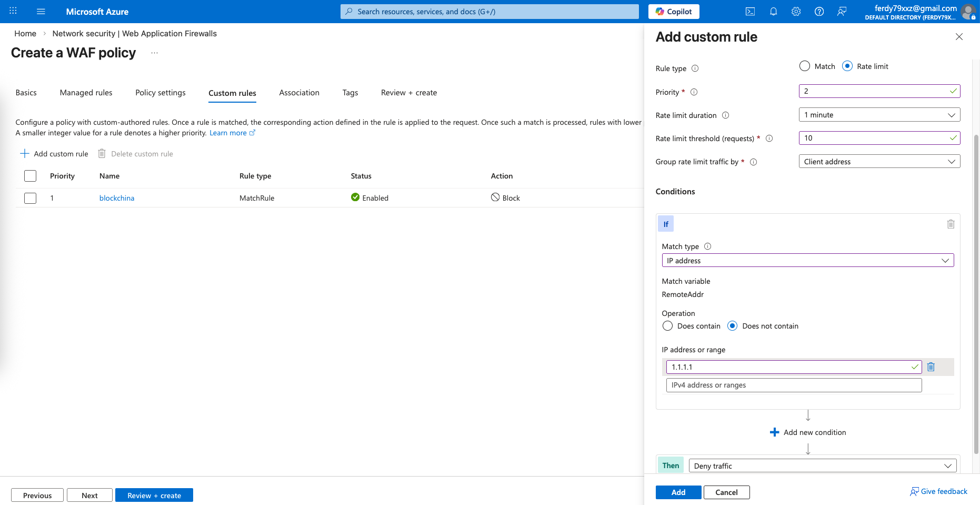Click the IPv4 address or ranges field

794,385
